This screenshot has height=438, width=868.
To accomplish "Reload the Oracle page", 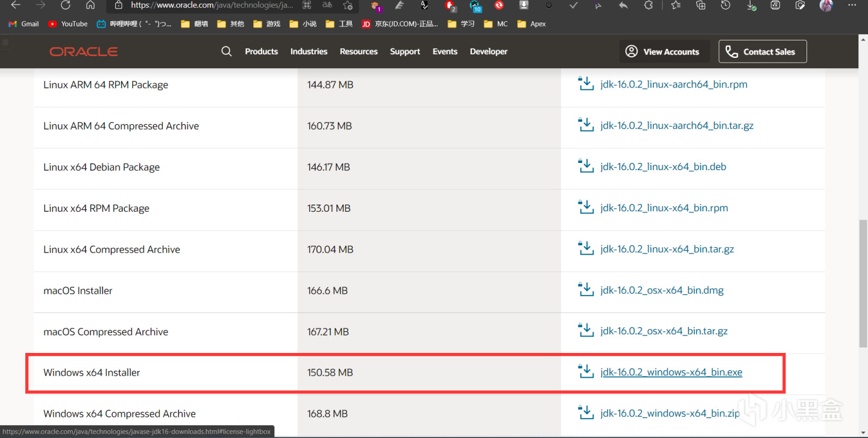I will pyautogui.click(x=66, y=5).
